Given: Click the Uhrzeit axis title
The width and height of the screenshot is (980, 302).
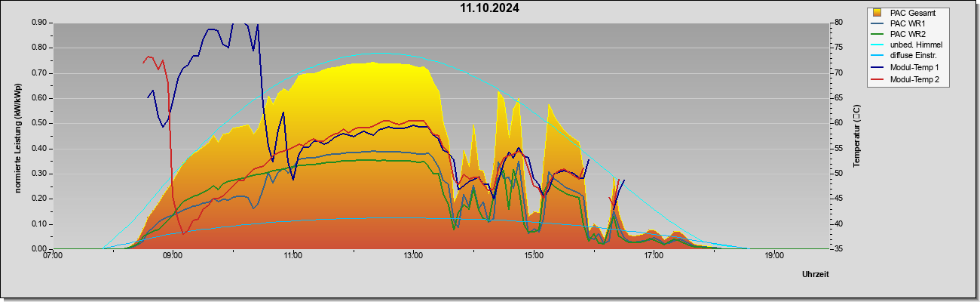Looking at the screenshot, I should pyautogui.click(x=816, y=275).
